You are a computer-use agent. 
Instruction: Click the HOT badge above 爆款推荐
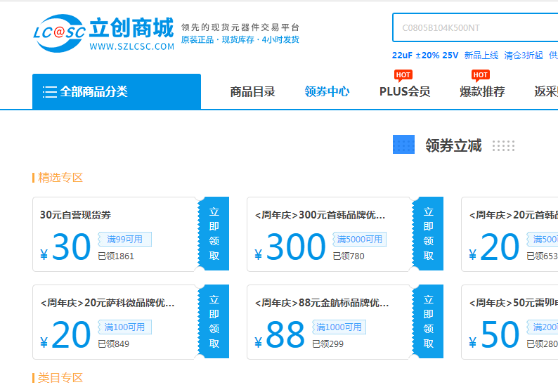click(x=481, y=75)
